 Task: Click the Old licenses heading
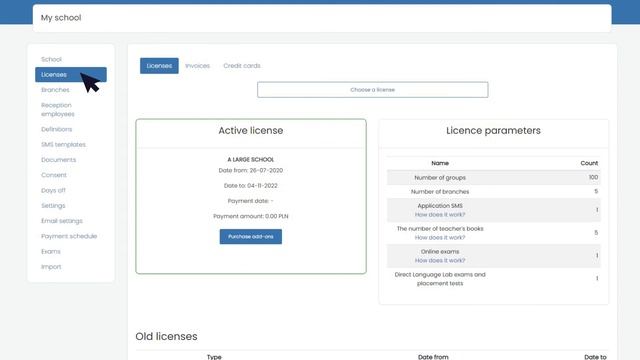[166, 337]
